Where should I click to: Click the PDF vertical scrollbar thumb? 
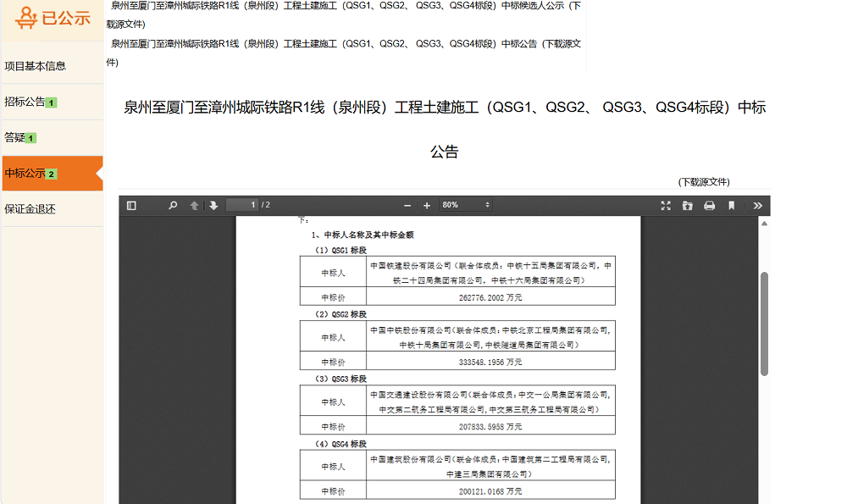764,324
